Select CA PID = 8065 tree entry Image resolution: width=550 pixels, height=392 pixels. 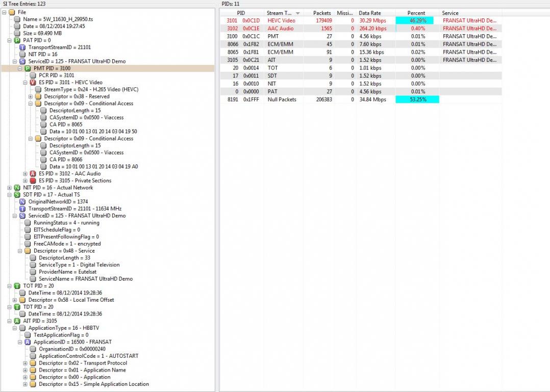tap(66, 125)
